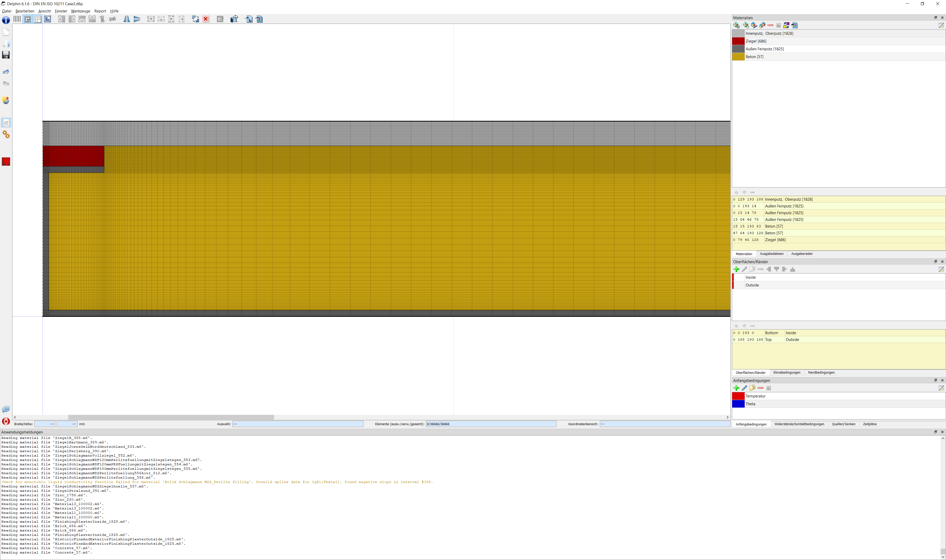Select the Ziegel [686] material row
Image resolution: width=946 pixels, height=560 pixels.
pyautogui.click(x=839, y=41)
